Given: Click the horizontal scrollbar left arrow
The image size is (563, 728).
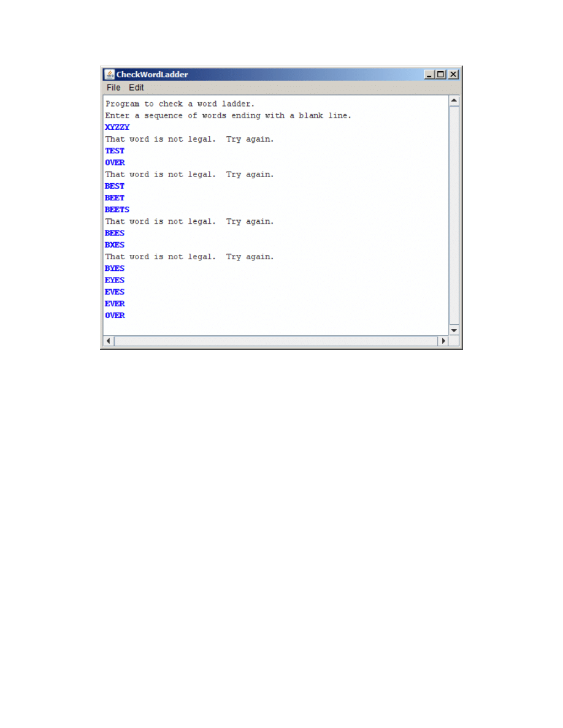Looking at the screenshot, I should point(109,341).
